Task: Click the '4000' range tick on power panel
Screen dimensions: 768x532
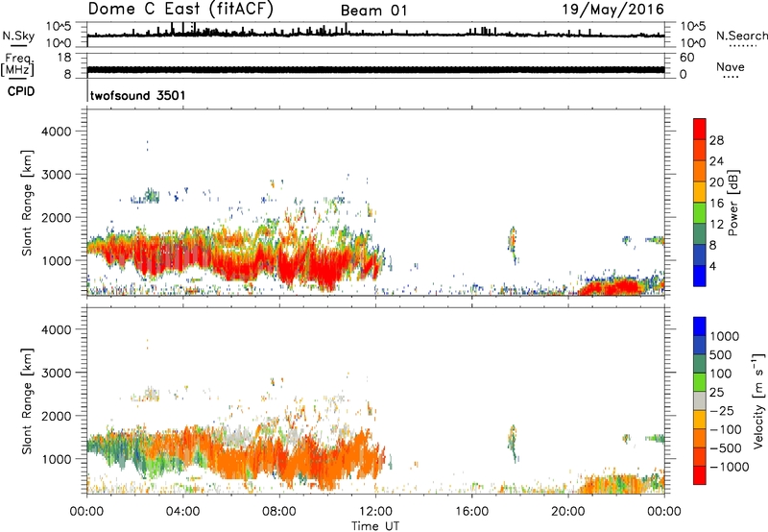Action: 57,132
